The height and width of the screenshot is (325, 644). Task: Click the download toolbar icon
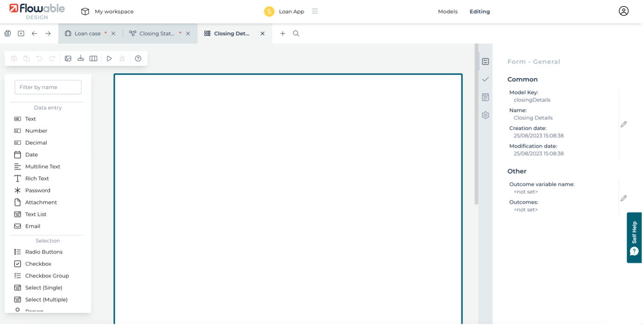(80, 59)
